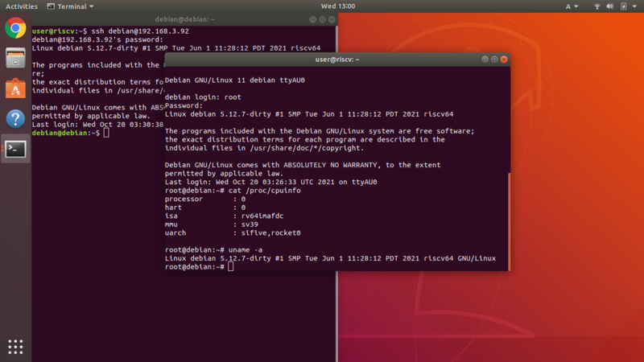The image size is (644, 362).
Task: Close the debian@debian terminal window
Action: [x=332, y=19]
